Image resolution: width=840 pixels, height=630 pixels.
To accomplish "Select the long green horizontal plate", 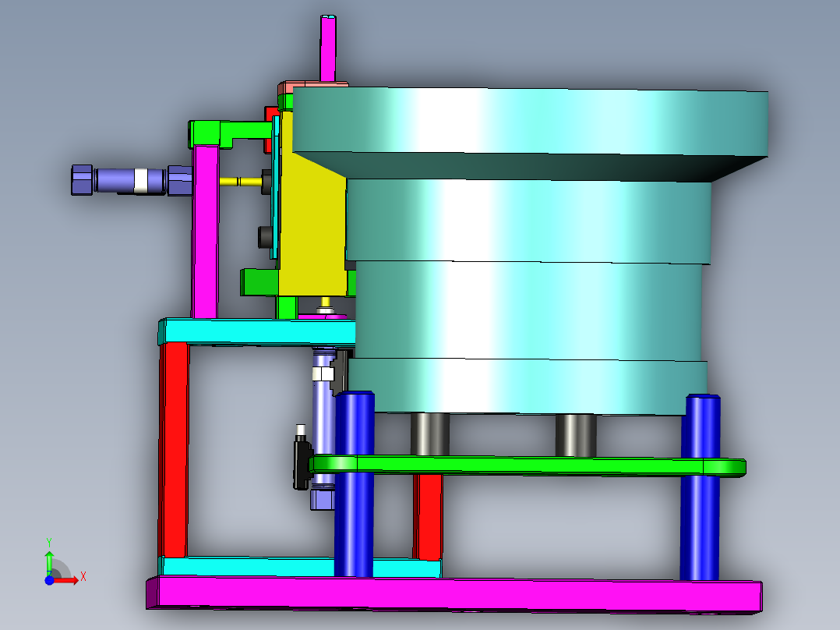I will pyautogui.click(x=528, y=465).
